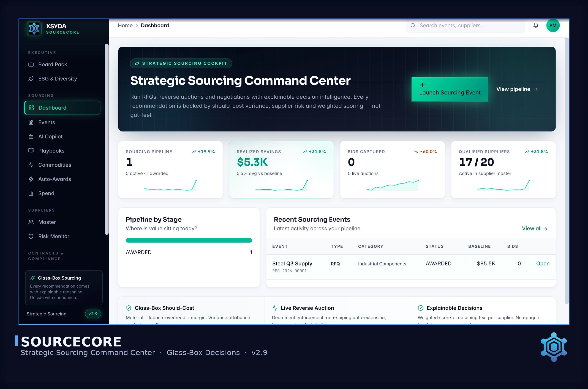
Task: Click the Live Reverse Auction pulse icon
Action: pos(275,308)
